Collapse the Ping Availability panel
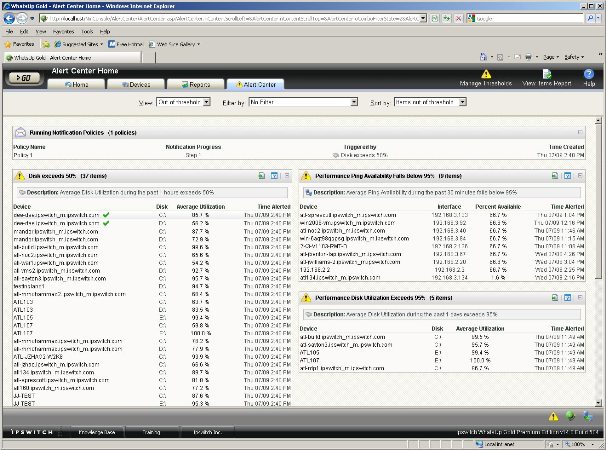 click(x=580, y=176)
